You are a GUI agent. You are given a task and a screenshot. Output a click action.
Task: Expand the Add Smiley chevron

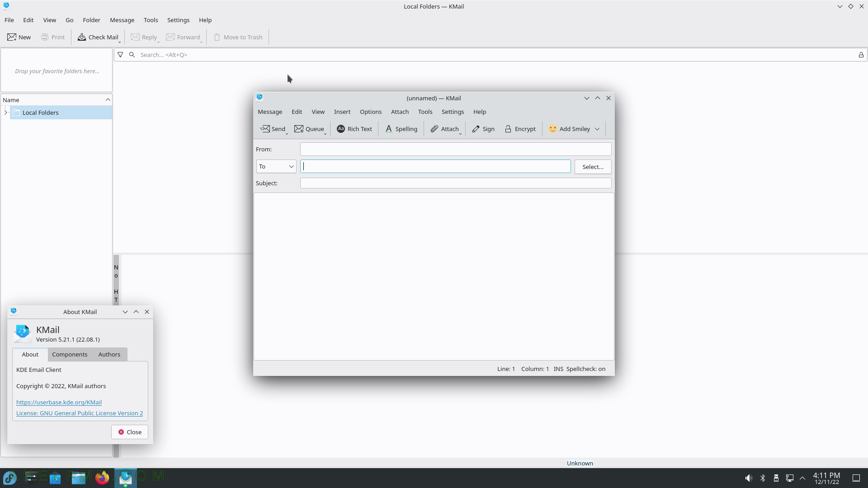(x=597, y=129)
